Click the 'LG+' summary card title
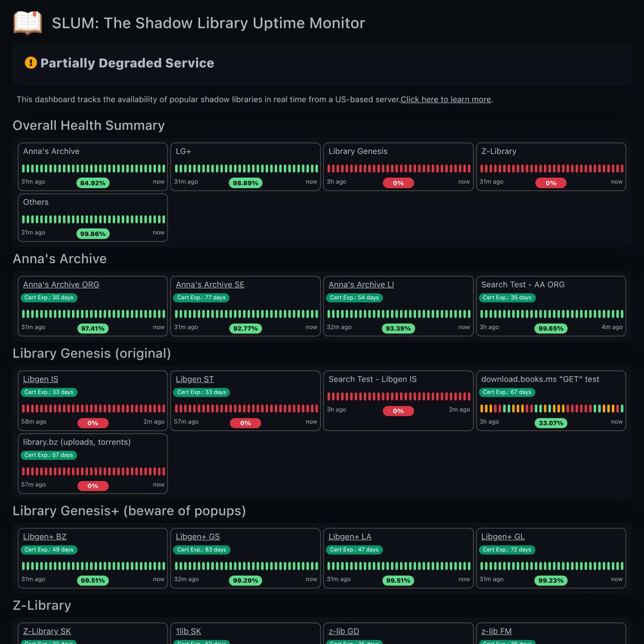Image resolution: width=644 pixels, height=644 pixels. (183, 151)
